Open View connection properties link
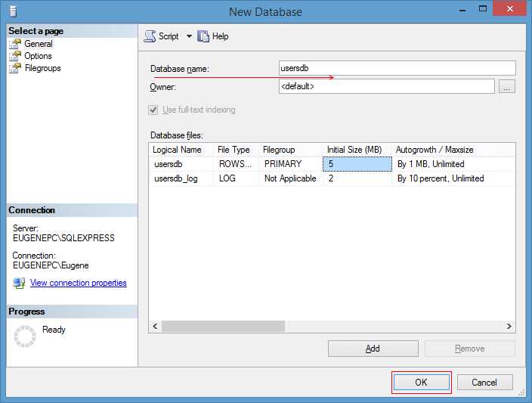Viewport: 532px width, 403px height. (78, 283)
